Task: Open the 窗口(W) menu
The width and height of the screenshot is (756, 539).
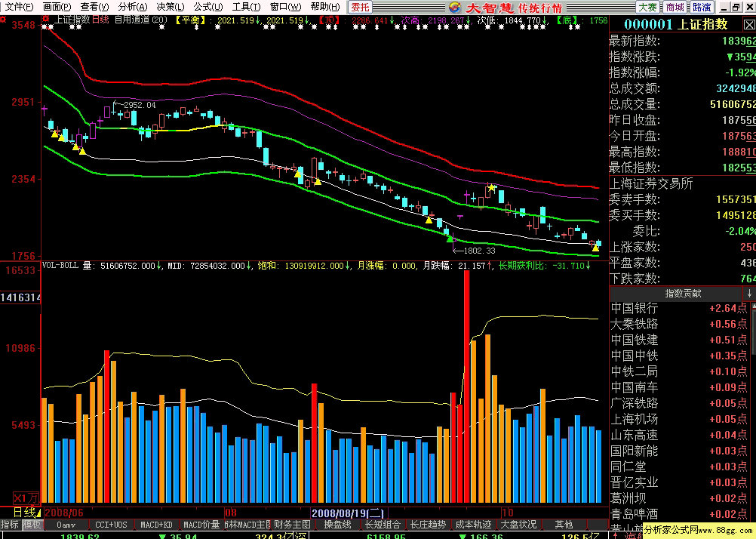Action: tap(285, 7)
